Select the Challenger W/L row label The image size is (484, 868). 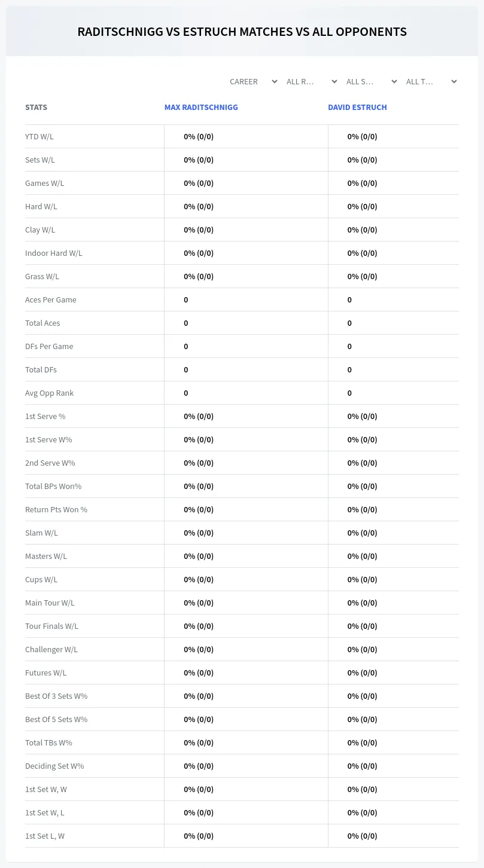pyautogui.click(x=51, y=649)
